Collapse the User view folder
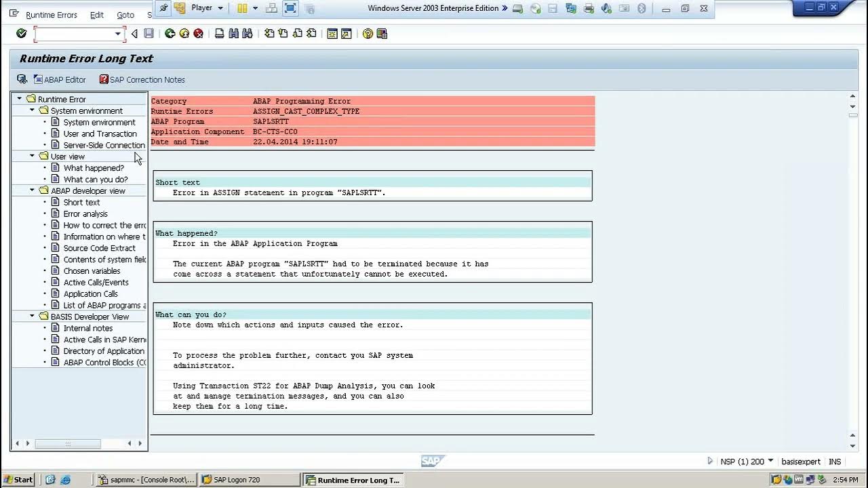 pos(32,156)
